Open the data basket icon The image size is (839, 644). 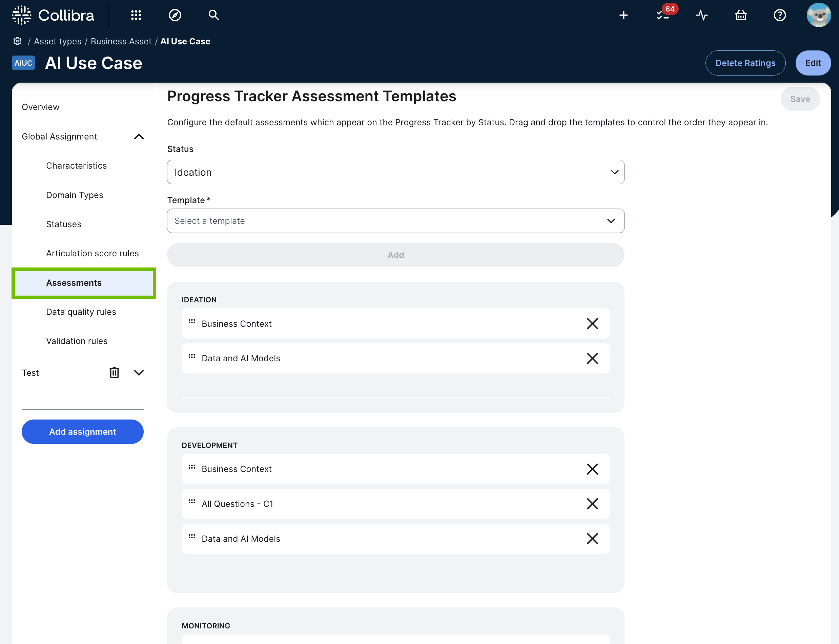click(x=740, y=15)
